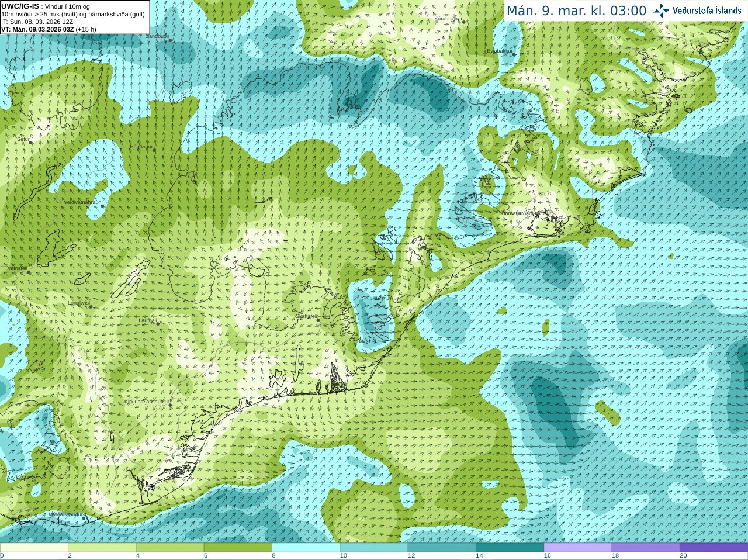The image size is (748, 560).
Task: Click the 8–10 m/s light cyan legend swatch
Action: [306, 547]
